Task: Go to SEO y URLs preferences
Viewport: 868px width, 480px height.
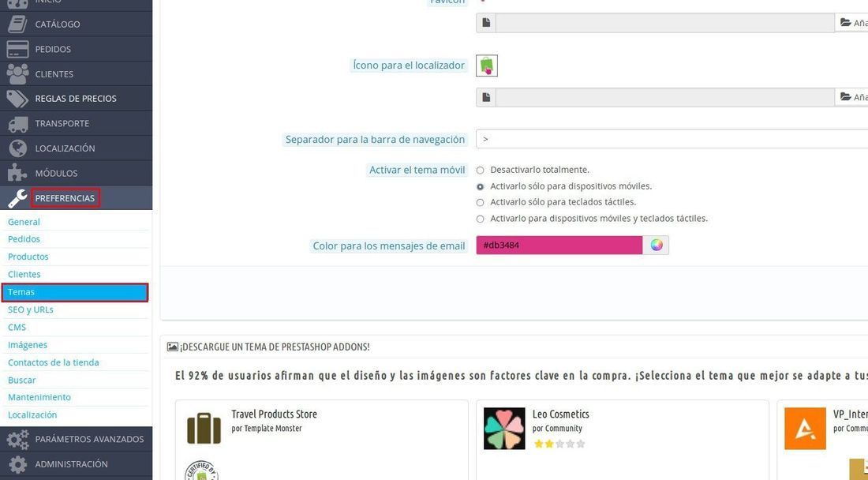Action: 31,310
